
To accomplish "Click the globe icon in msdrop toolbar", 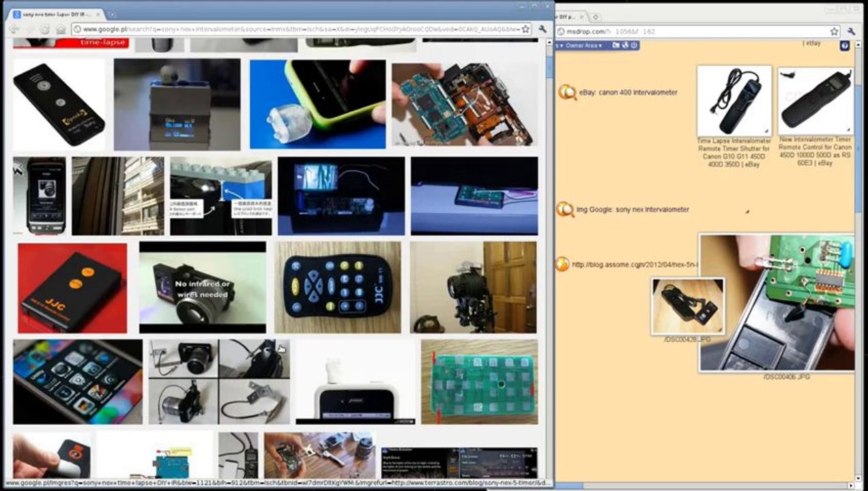I will (x=625, y=46).
